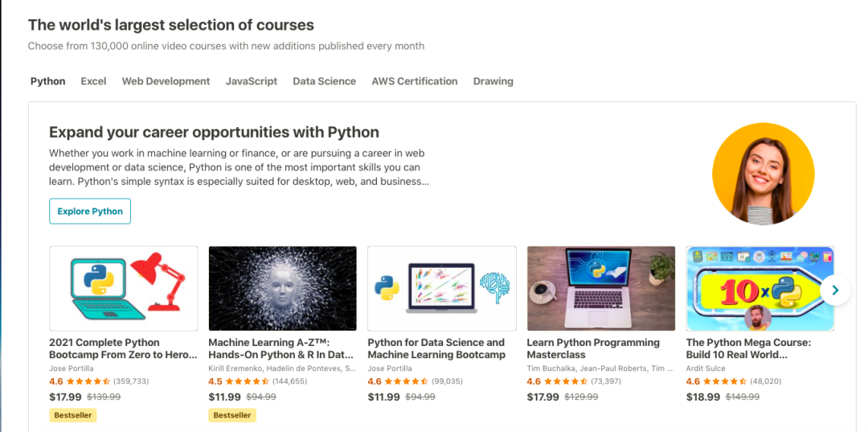Image resolution: width=868 pixels, height=432 pixels.
Task: Select the Drawing tab
Action: pyautogui.click(x=493, y=81)
